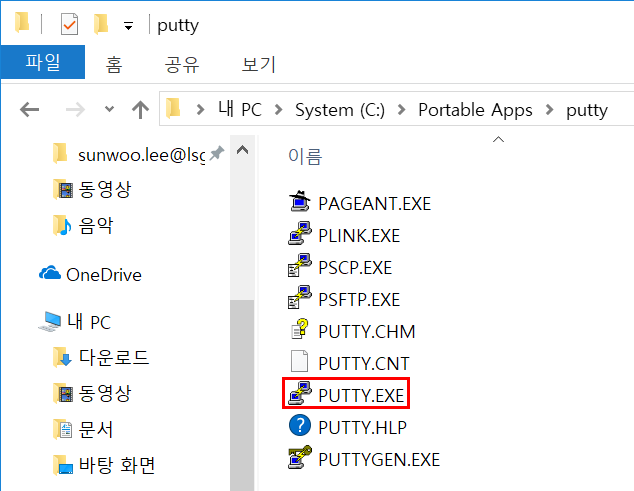Open the 파일 menu tab
The width and height of the screenshot is (634, 491).
(x=43, y=62)
